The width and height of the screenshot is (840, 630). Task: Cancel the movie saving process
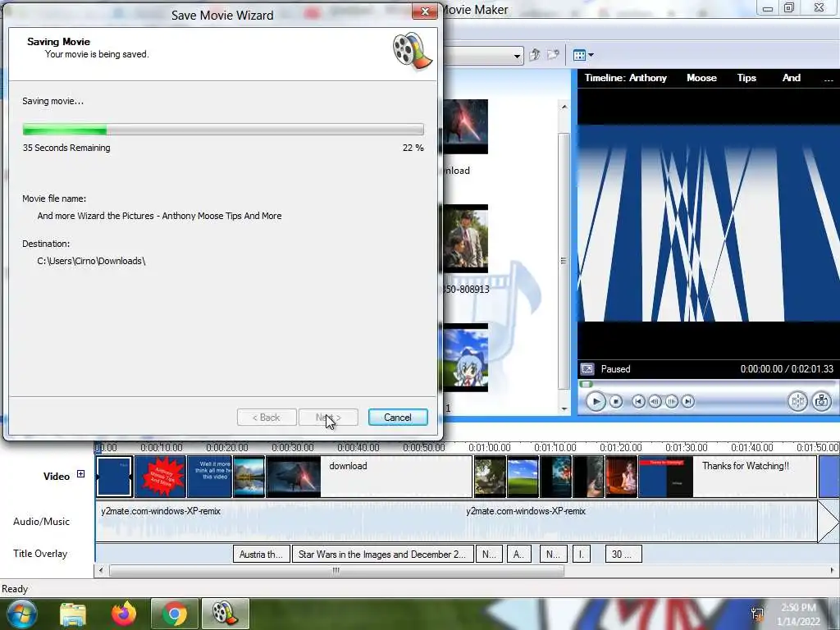pos(398,418)
